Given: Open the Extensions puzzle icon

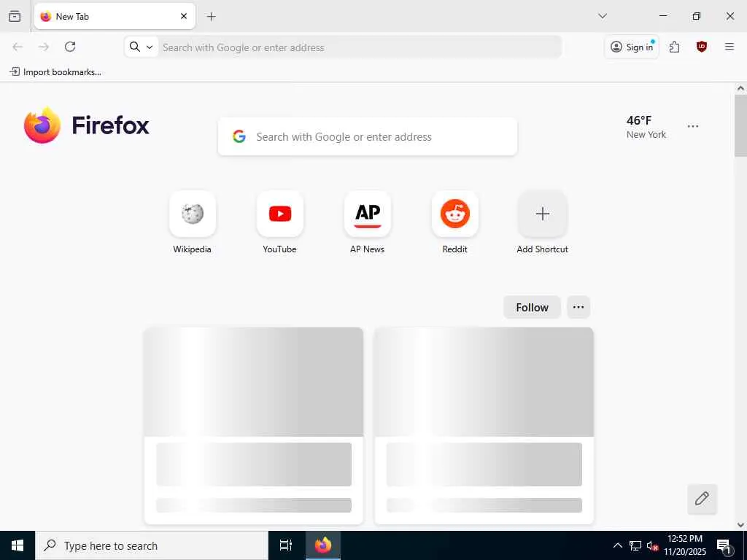Looking at the screenshot, I should click(x=674, y=47).
